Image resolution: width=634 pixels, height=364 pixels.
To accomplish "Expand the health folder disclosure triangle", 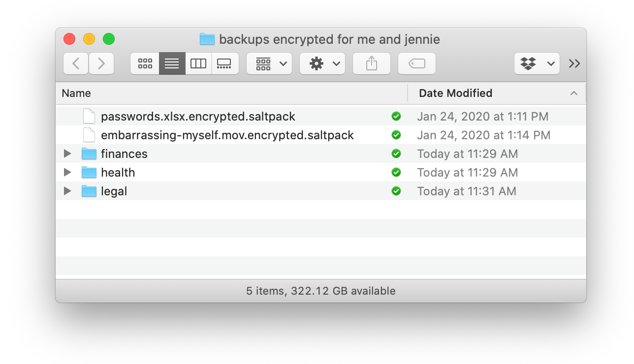I will 67,173.
